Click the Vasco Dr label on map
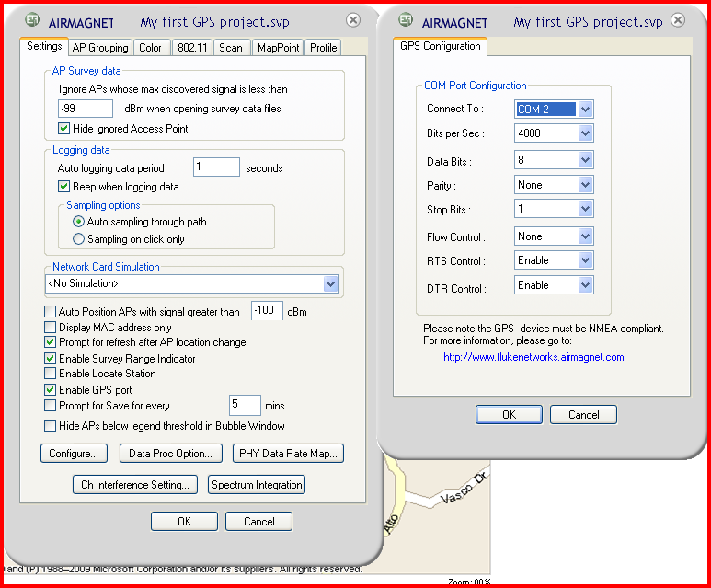Viewport: 711px width, 588px height. point(465,489)
